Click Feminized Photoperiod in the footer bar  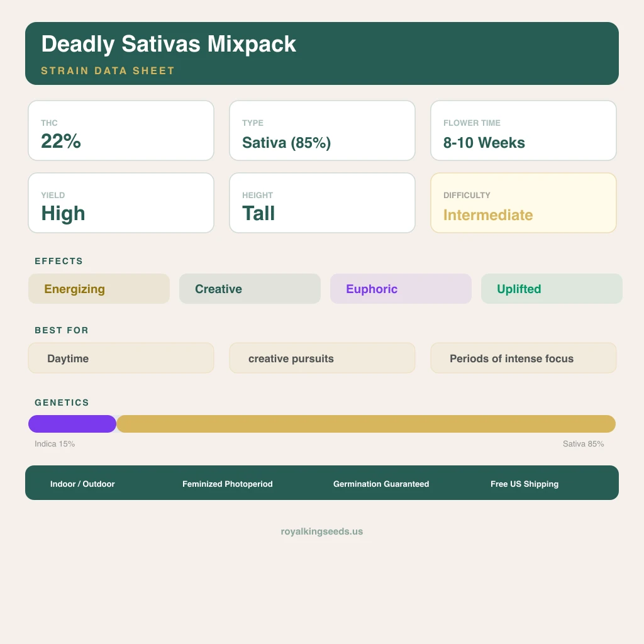pyautogui.click(x=228, y=484)
